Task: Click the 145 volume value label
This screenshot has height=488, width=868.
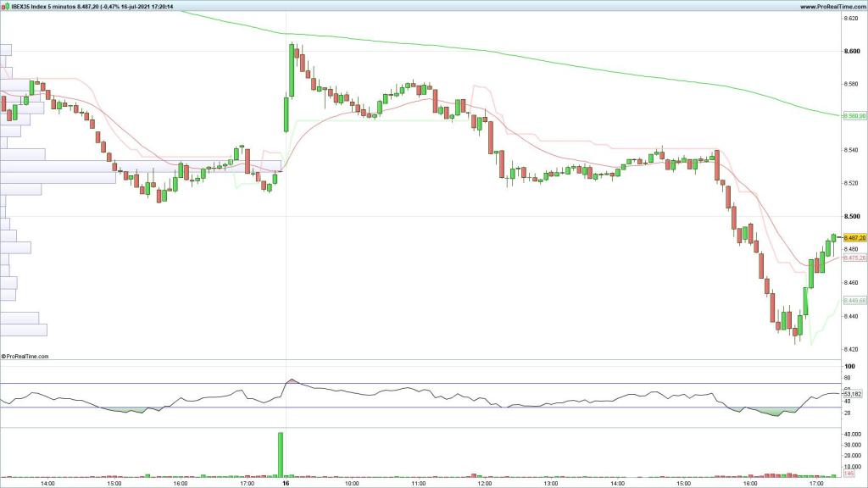Action: coord(848,474)
